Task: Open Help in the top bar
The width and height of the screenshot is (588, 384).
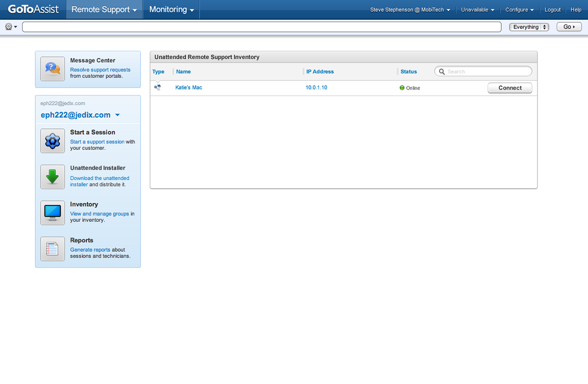Action: coord(576,10)
